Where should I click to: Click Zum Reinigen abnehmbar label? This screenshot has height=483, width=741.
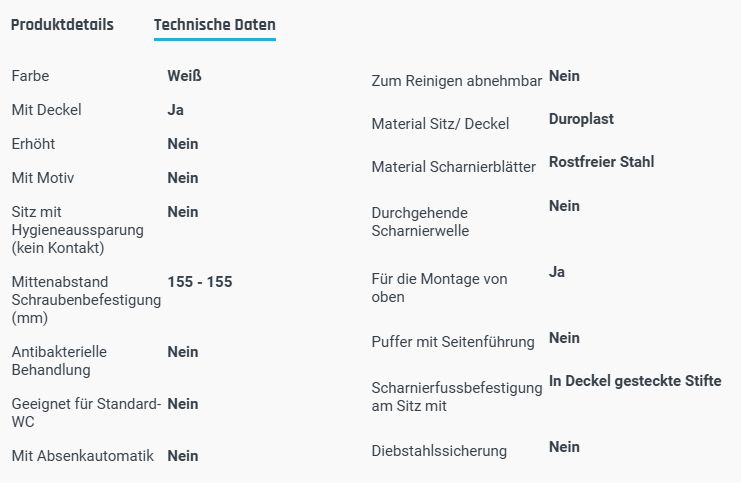pos(456,80)
